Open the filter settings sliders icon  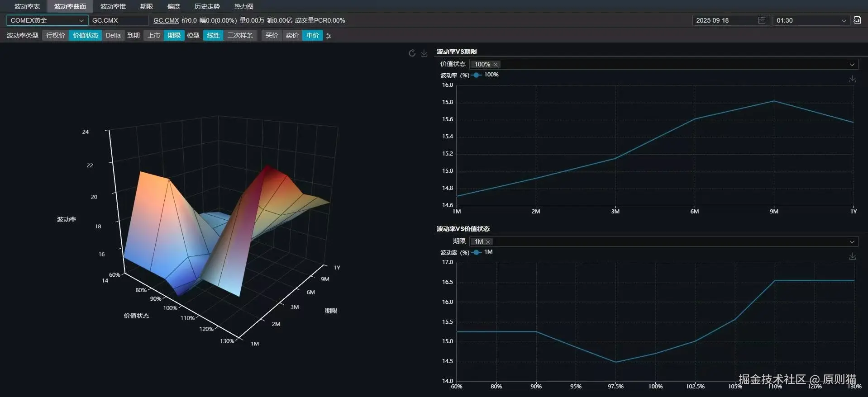[x=329, y=36]
